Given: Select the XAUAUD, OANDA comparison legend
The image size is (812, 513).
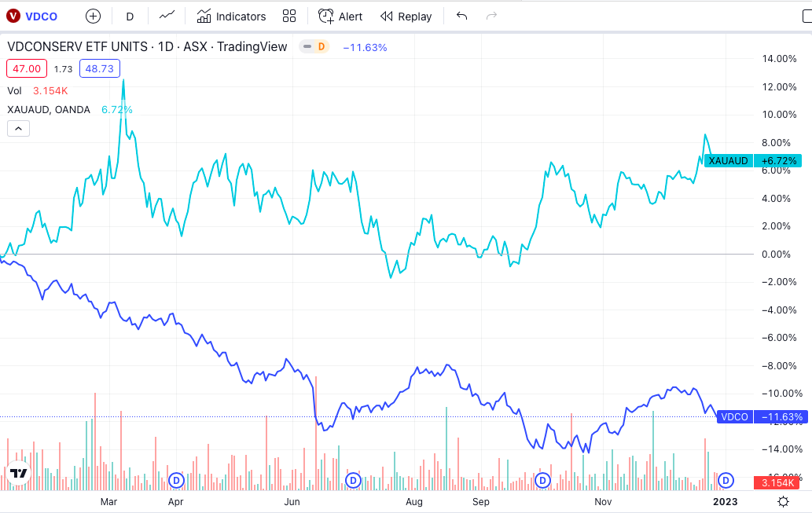Looking at the screenshot, I should pos(49,110).
